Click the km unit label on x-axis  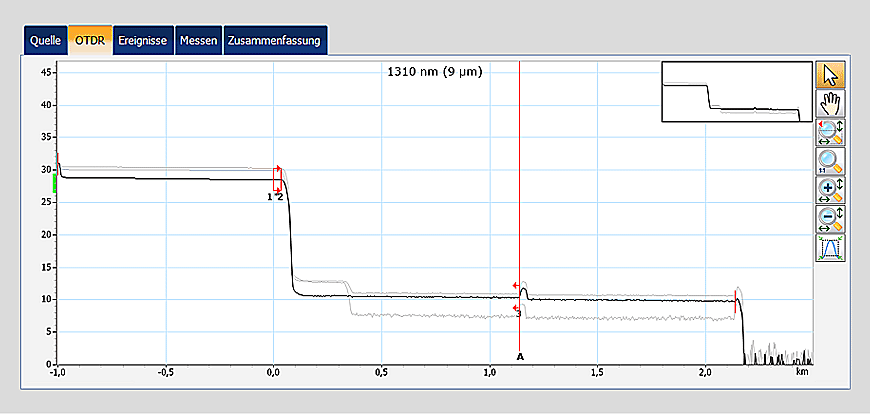coord(802,371)
